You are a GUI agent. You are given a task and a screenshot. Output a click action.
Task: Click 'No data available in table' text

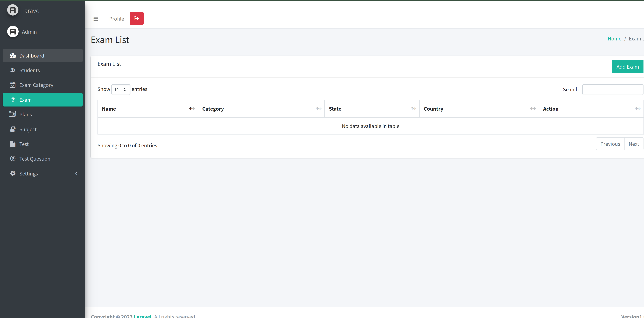370,126
